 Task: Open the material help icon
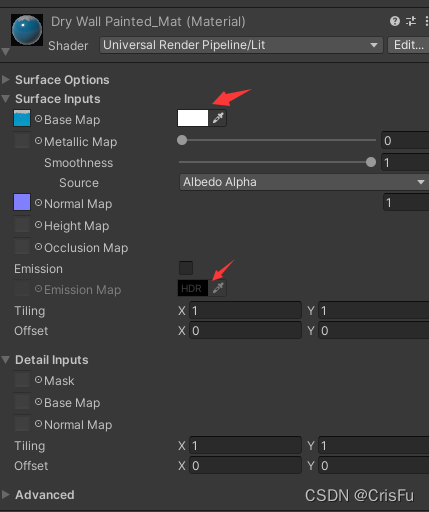pos(395,21)
